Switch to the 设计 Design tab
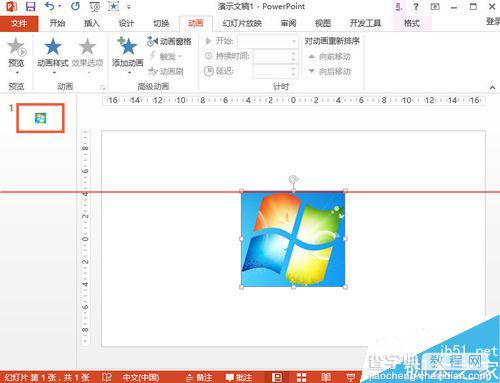The image size is (500, 383). point(126,23)
